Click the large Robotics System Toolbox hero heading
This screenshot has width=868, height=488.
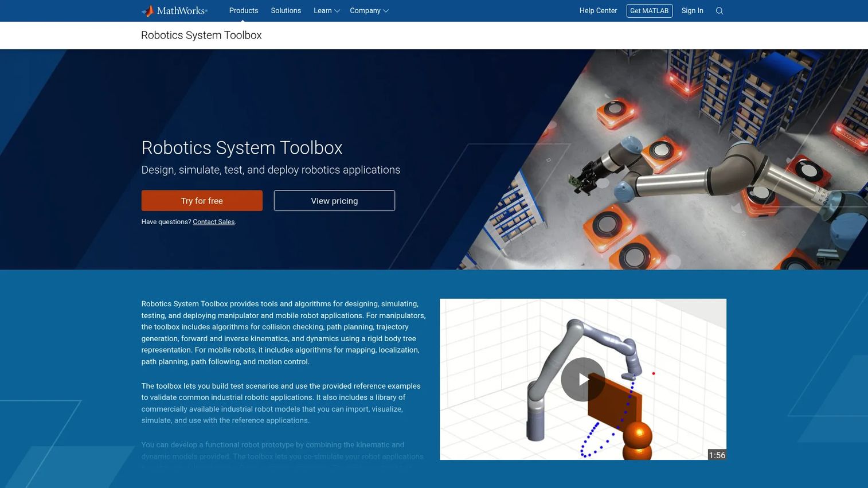(242, 148)
